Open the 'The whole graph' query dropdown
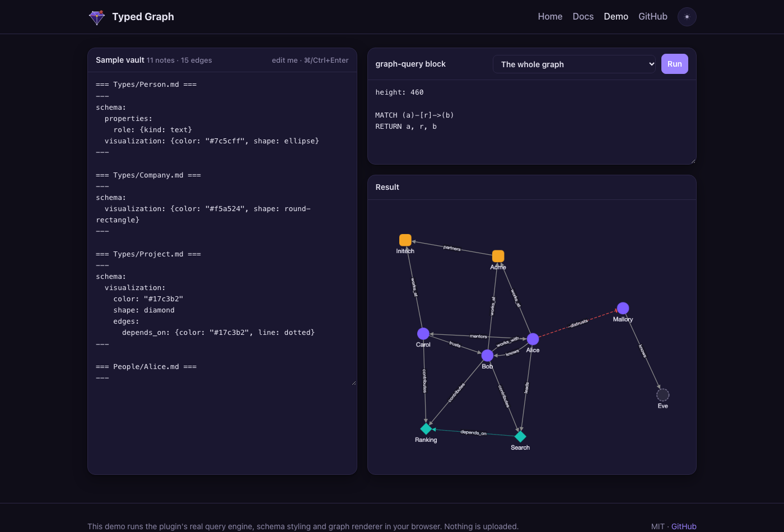The image size is (784, 532). pyautogui.click(x=575, y=64)
